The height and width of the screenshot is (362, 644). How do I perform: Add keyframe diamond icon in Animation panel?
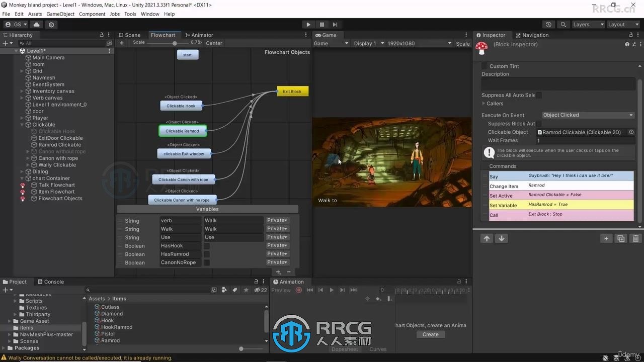pyautogui.click(x=378, y=299)
